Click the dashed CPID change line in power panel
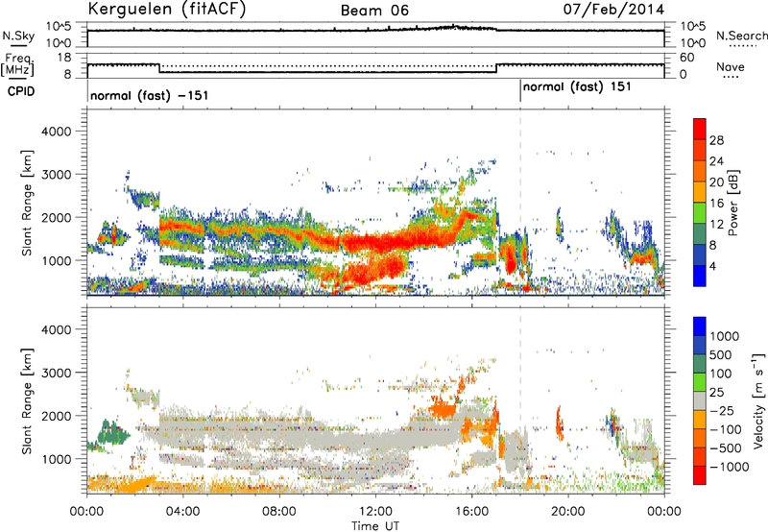Viewport: 768px width, 532px height. point(520,202)
